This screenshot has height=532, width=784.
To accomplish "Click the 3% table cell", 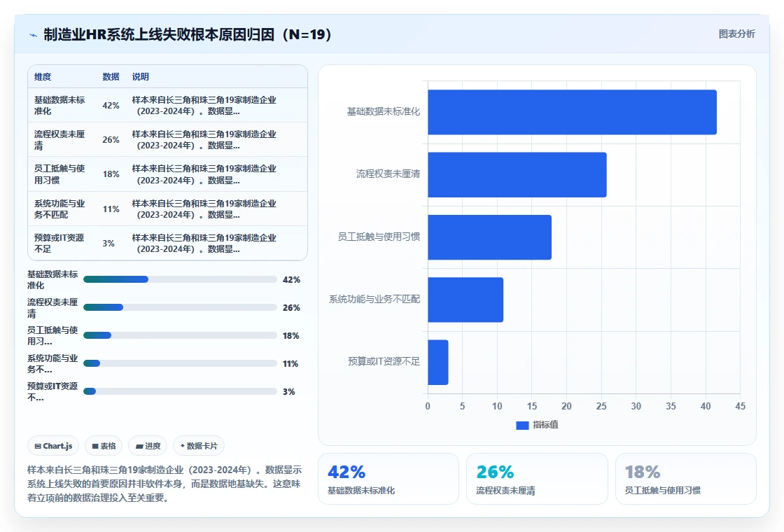I will click(108, 244).
